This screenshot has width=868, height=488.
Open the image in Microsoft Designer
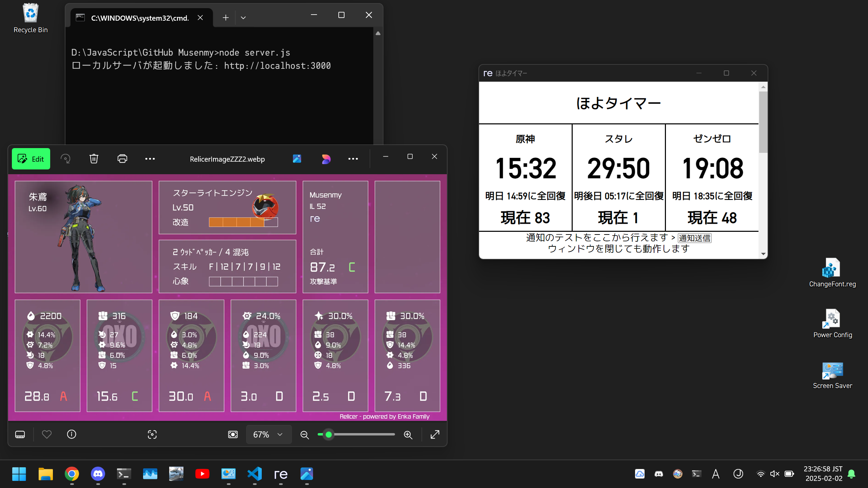326,159
